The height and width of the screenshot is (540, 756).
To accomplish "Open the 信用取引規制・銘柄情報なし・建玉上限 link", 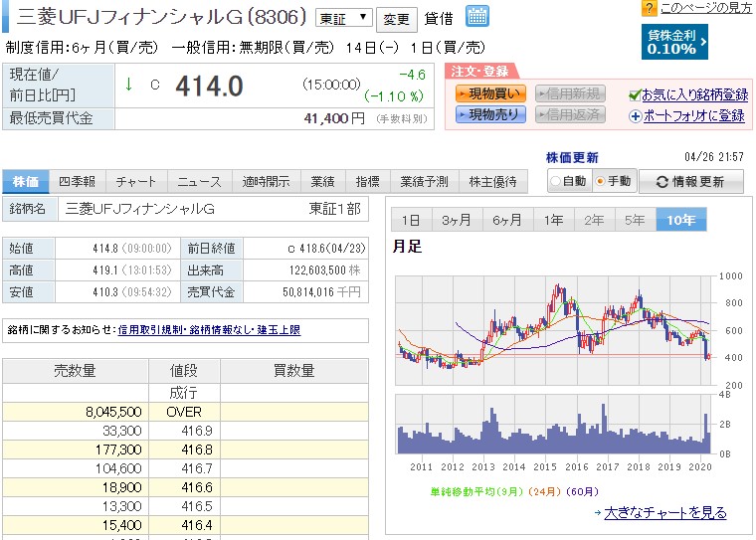I will (209, 330).
